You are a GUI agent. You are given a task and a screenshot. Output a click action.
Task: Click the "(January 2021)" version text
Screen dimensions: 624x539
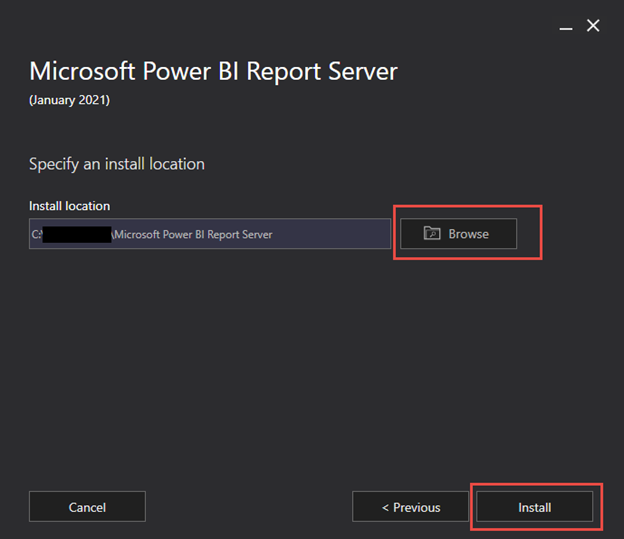point(70,101)
